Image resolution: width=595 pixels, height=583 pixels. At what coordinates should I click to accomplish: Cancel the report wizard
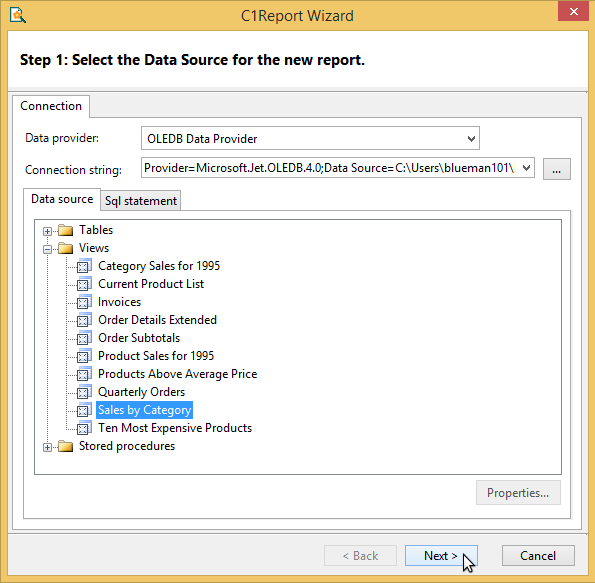538,556
